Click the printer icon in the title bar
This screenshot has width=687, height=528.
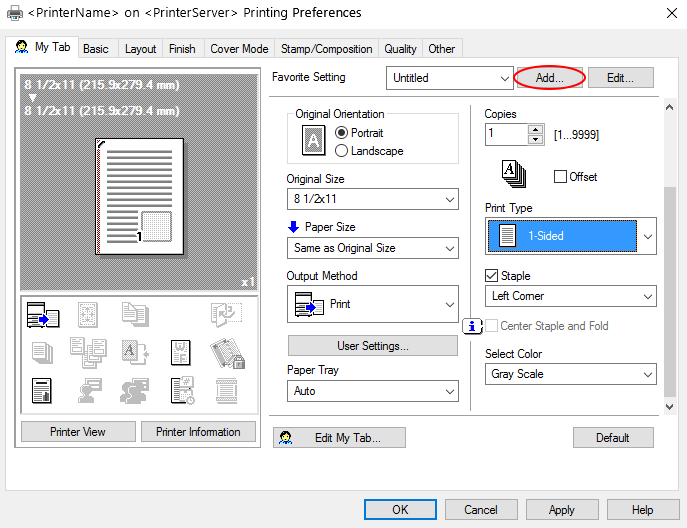tap(15, 13)
